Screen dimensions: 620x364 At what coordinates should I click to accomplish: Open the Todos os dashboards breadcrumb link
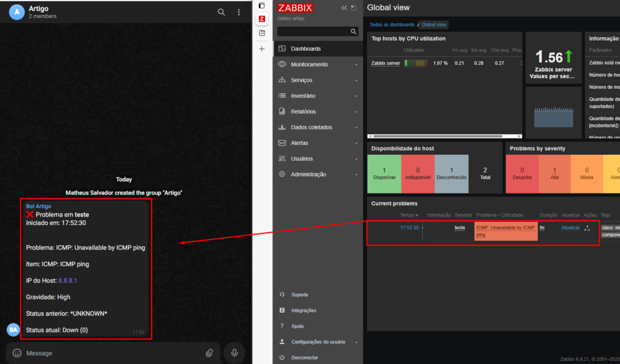(392, 24)
